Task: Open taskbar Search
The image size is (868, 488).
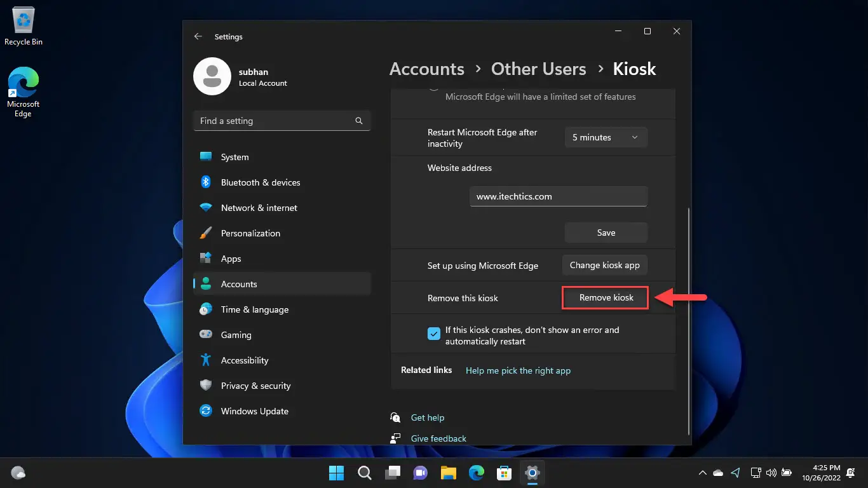Action: (364, 473)
